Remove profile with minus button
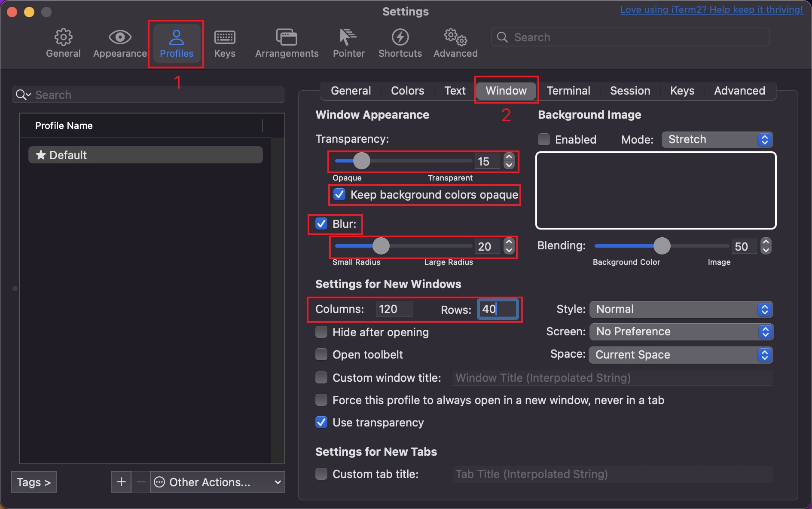Image resolution: width=812 pixels, height=509 pixels. coord(141,482)
